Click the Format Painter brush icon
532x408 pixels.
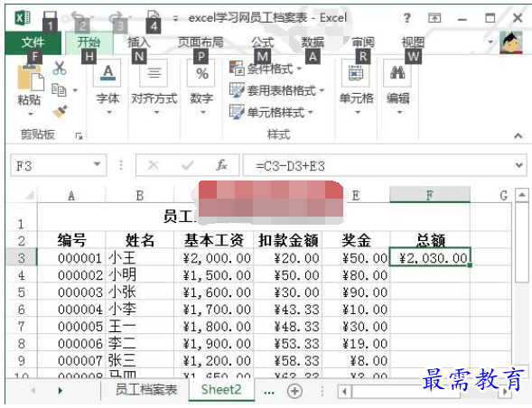60,112
